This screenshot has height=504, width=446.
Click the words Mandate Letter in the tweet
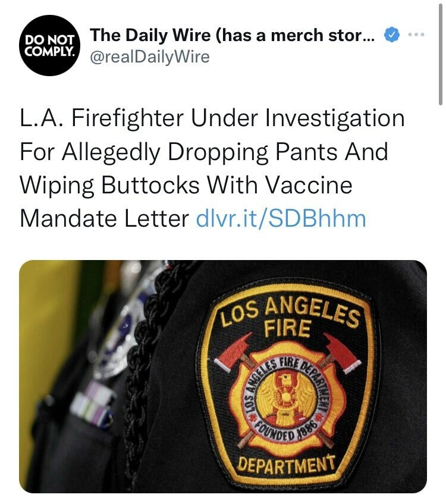[x=105, y=218]
